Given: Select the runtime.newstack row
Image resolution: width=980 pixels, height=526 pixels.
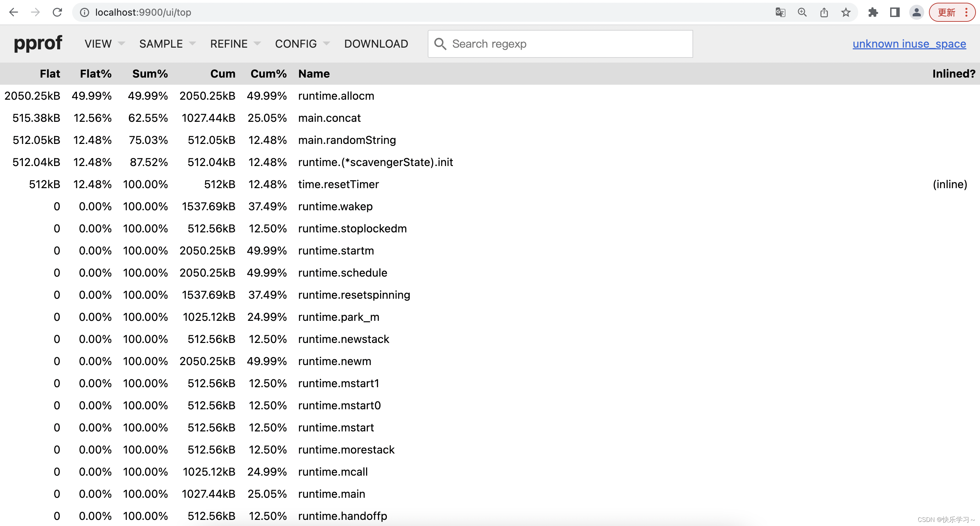Looking at the screenshot, I should point(490,339).
